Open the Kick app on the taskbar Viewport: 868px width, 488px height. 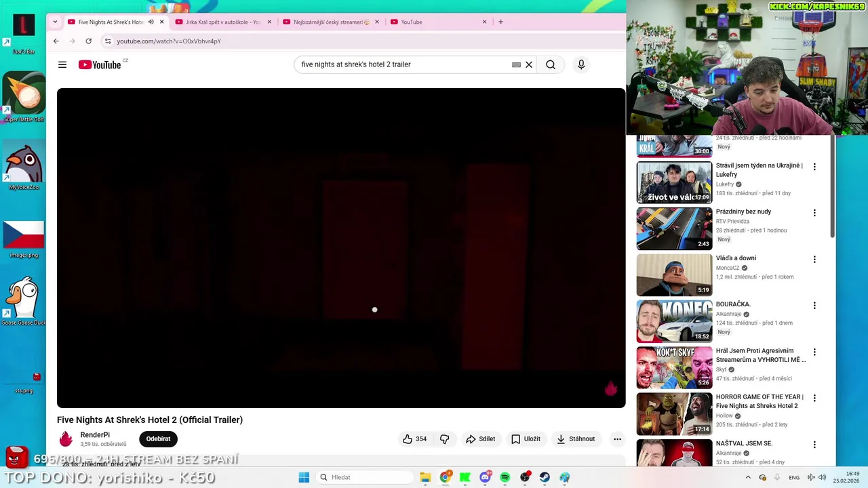tap(465, 477)
